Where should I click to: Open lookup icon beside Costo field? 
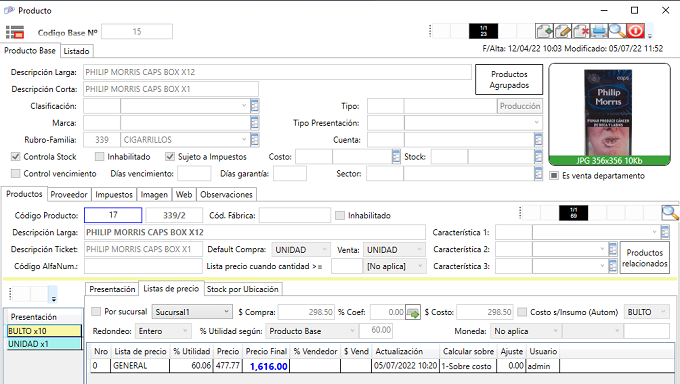click(396, 157)
